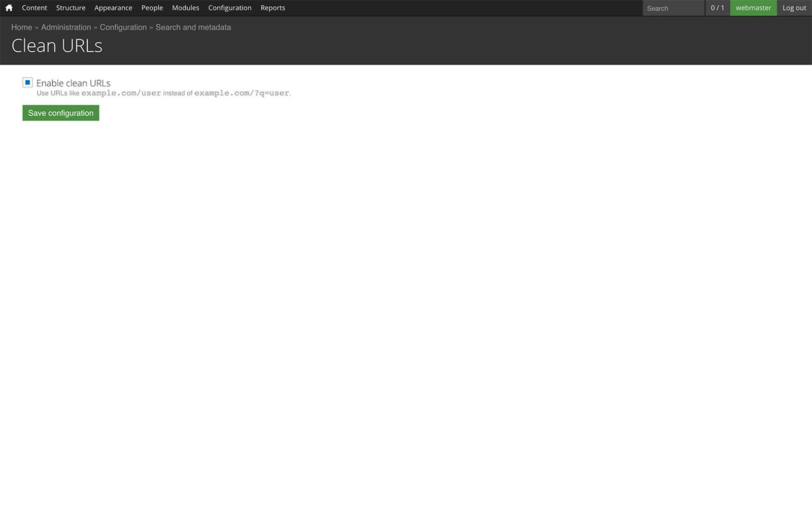This screenshot has height=508, width=812.
Task: Open the Content menu
Action: pyautogui.click(x=35, y=8)
